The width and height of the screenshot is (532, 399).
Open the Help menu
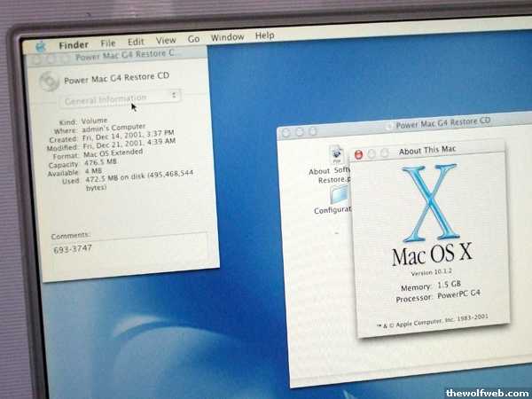[x=264, y=36]
